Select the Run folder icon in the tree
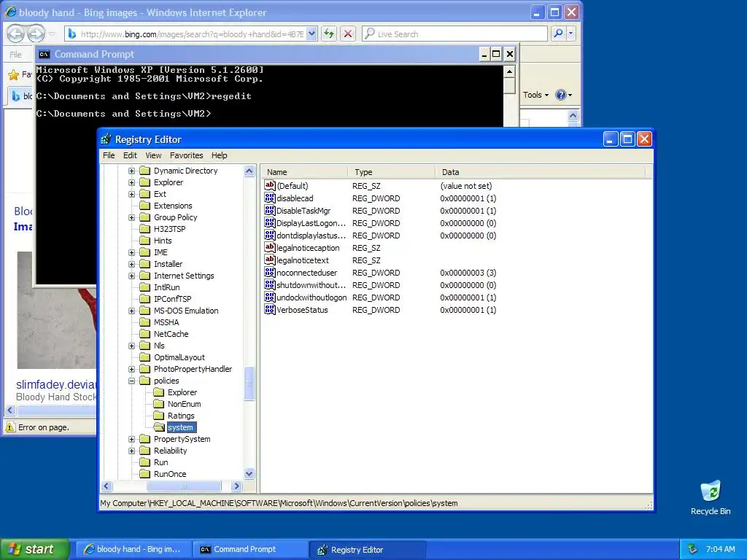The image size is (747, 560). pyautogui.click(x=145, y=462)
